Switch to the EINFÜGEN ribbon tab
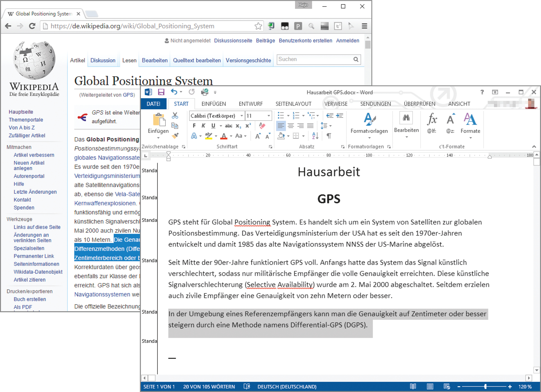 click(x=214, y=104)
